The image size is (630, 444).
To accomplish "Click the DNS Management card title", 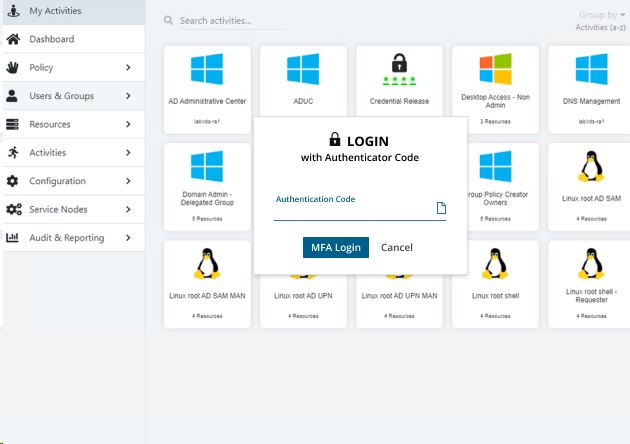I will click(591, 101).
